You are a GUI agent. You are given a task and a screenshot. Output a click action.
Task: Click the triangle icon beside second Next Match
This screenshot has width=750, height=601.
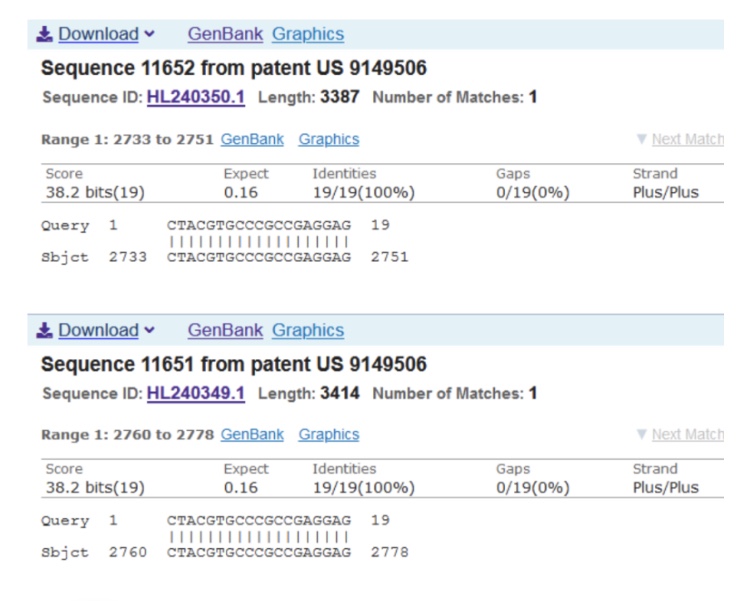click(641, 435)
